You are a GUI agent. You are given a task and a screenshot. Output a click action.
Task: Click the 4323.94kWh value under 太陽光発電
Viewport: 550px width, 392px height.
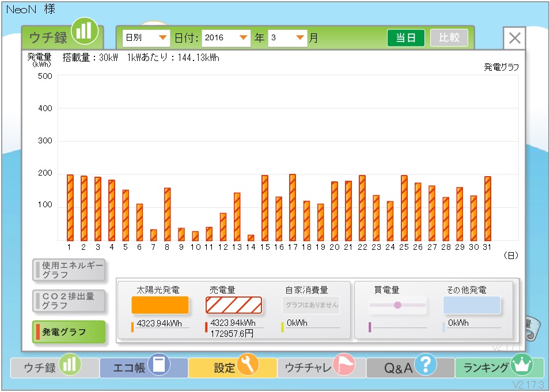(160, 324)
